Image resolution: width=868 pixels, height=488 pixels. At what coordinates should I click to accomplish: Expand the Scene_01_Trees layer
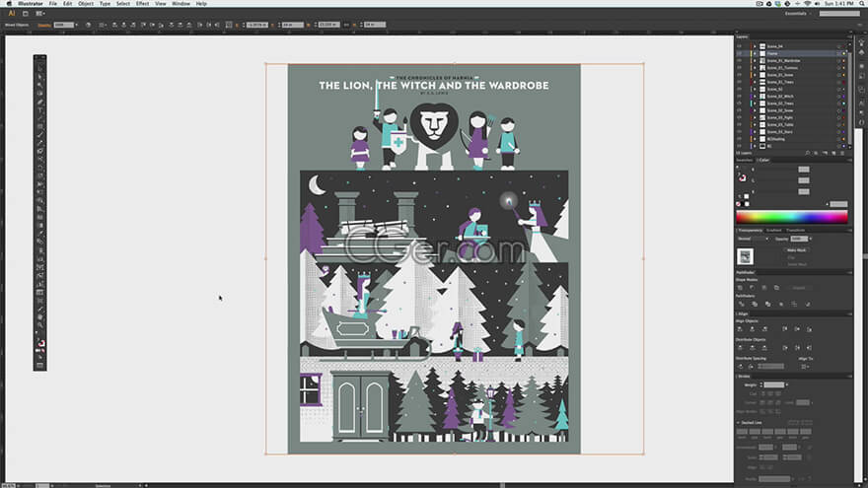tap(755, 83)
